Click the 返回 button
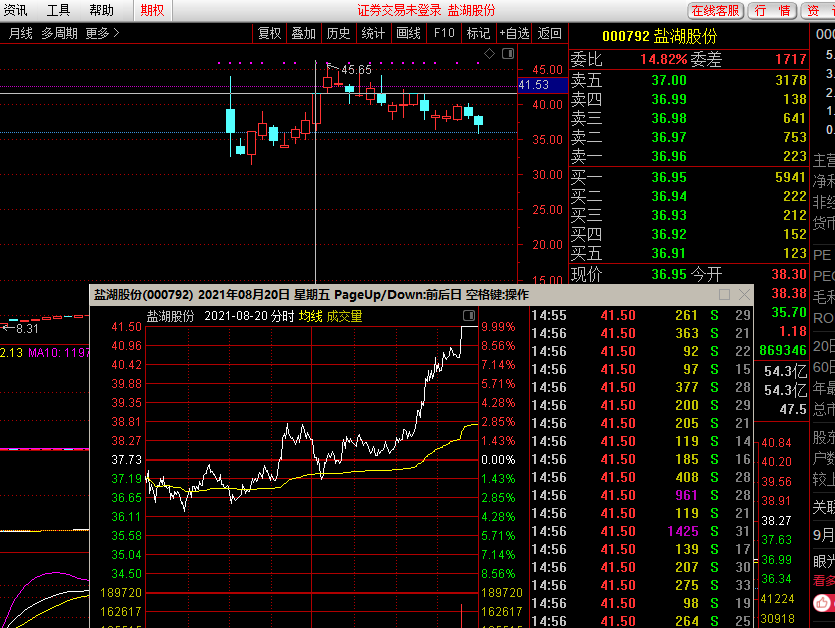 point(550,34)
